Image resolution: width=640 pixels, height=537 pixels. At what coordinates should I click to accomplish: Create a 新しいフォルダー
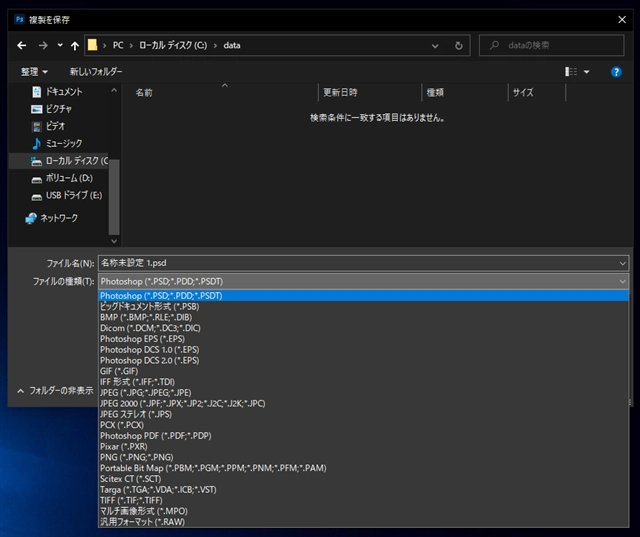tap(96, 72)
